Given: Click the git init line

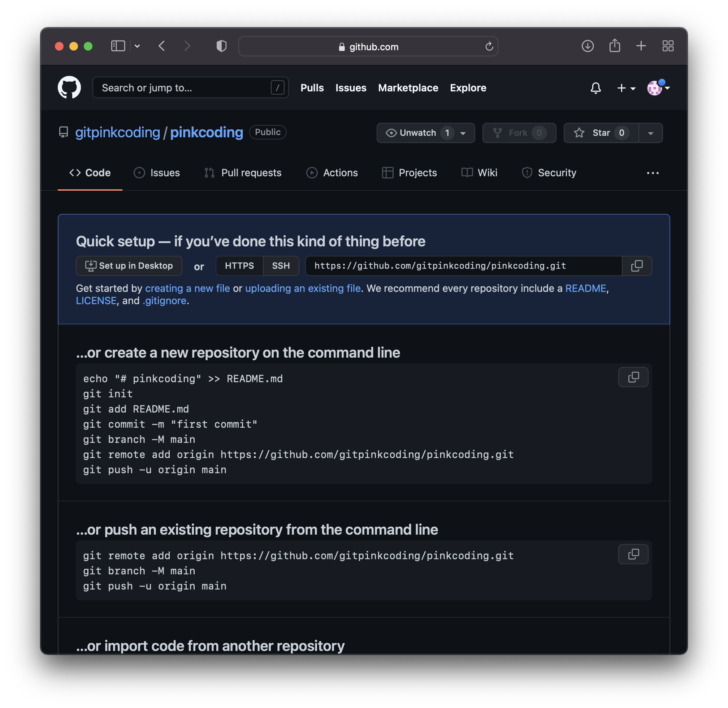Looking at the screenshot, I should [108, 394].
